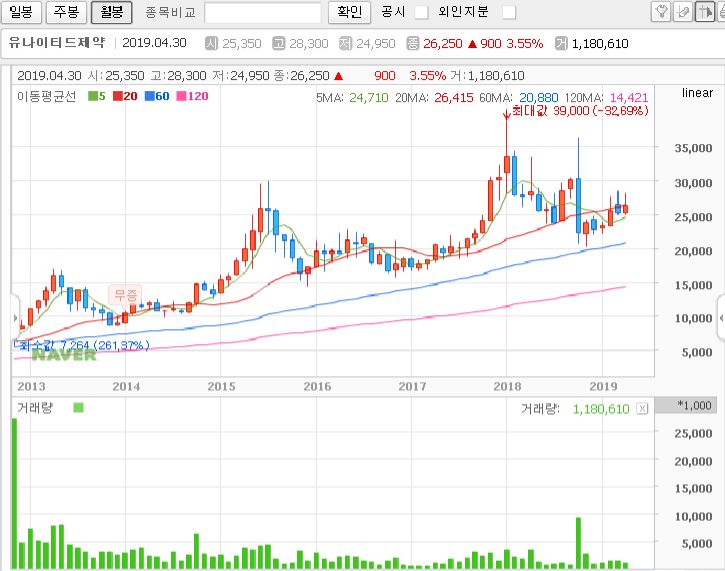Image resolution: width=725 pixels, height=571 pixels.
Task: Select the eraser drawing tool icon
Action: tap(683, 12)
